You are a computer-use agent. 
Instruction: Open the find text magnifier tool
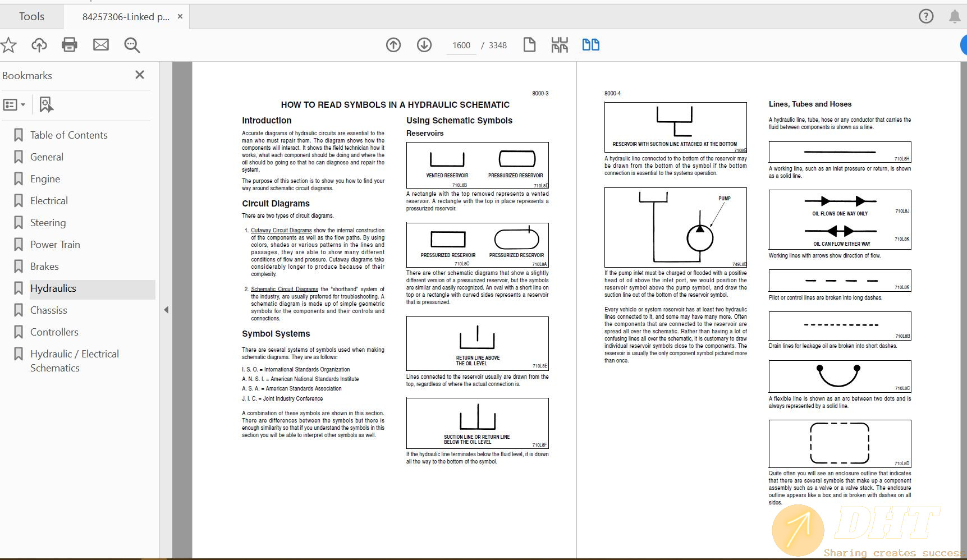(x=132, y=45)
